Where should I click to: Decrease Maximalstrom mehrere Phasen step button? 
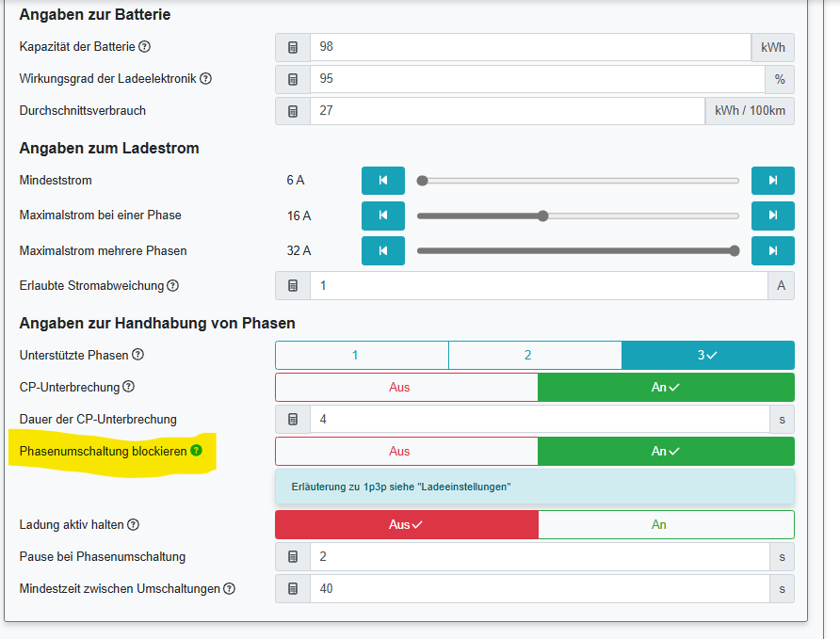[383, 251]
